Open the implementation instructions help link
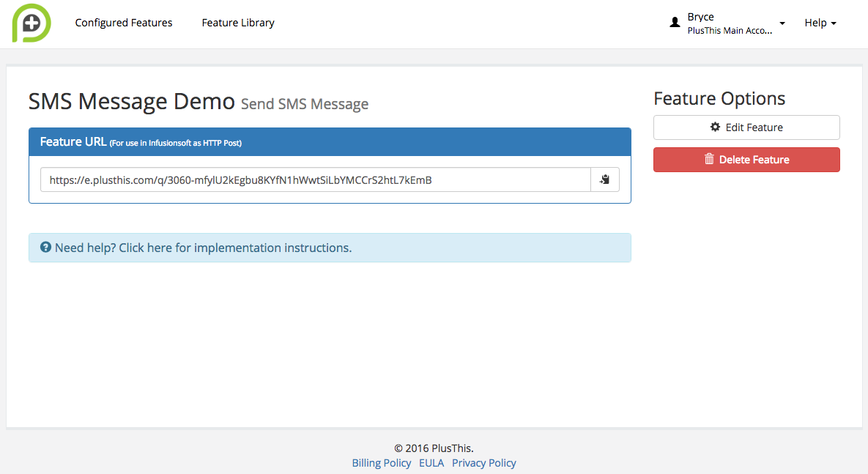The width and height of the screenshot is (868, 474). pyautogui.click(x=203, y=248)
